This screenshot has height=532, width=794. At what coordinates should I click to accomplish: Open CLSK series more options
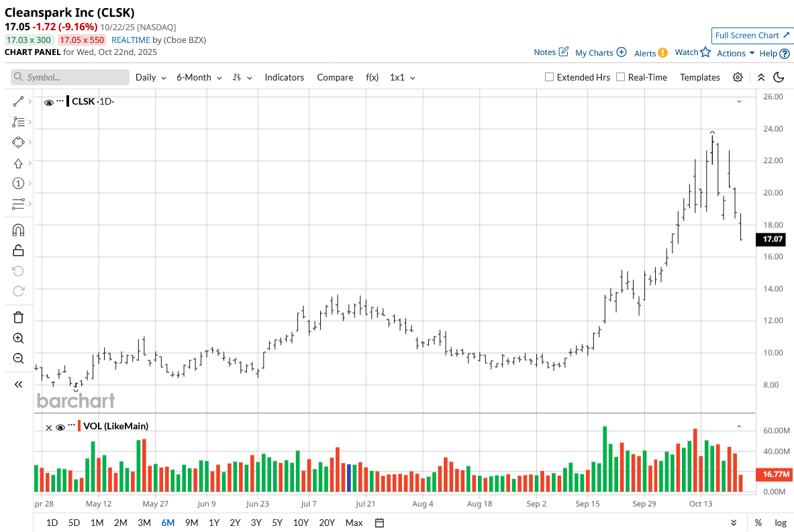[60, 101]
